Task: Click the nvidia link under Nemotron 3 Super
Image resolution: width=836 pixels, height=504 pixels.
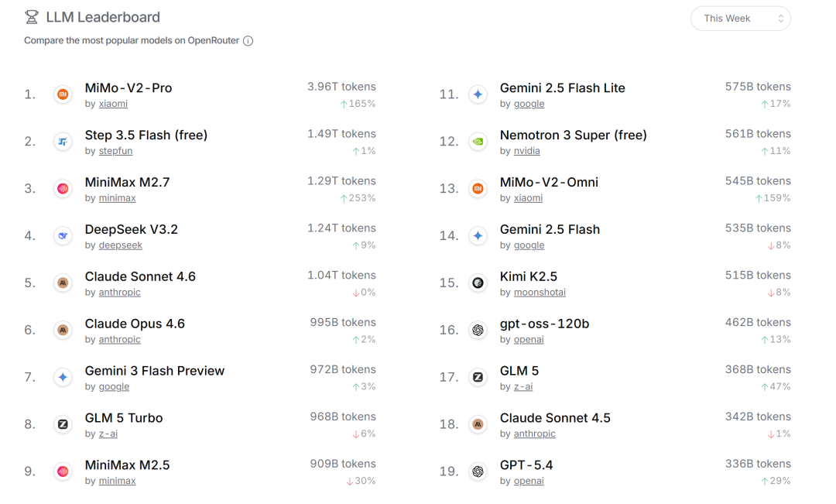Action: pyautogui.click(x=526, y=151)
